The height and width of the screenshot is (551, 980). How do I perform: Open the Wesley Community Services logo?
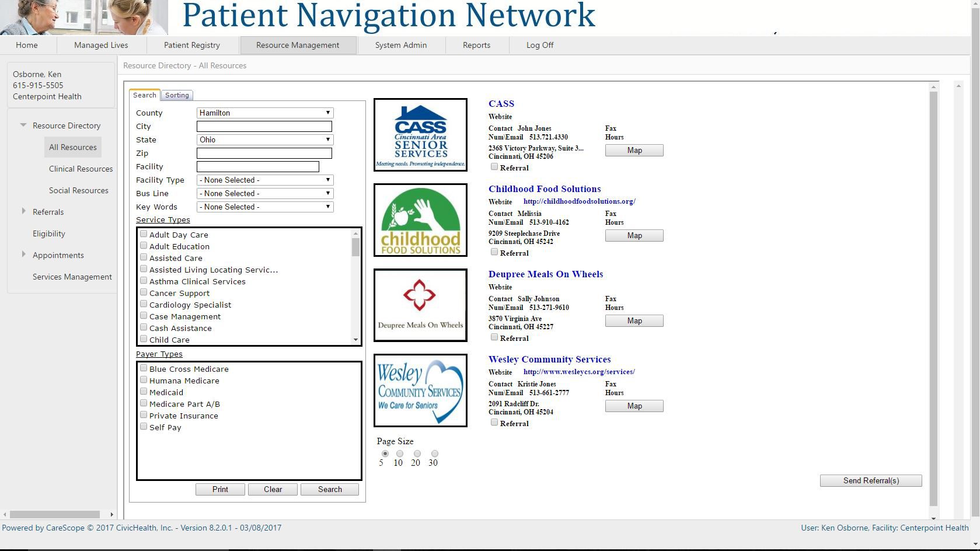pos(420,390)
